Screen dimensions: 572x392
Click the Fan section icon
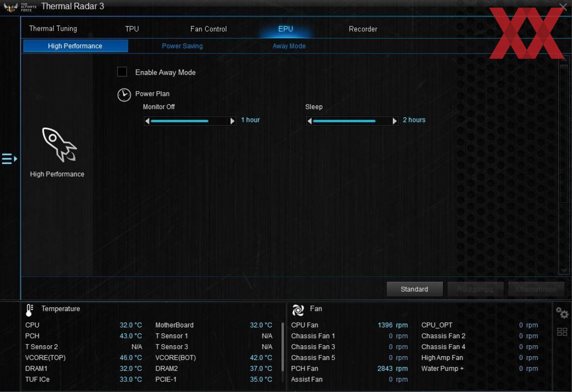point(298,310)
